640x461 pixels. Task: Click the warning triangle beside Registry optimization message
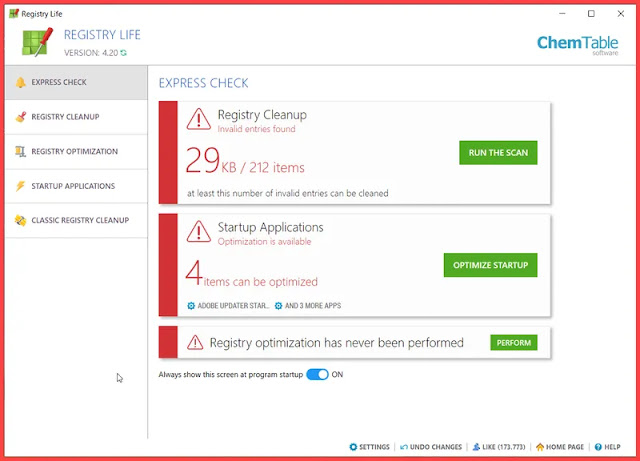(x=195, y=343)
